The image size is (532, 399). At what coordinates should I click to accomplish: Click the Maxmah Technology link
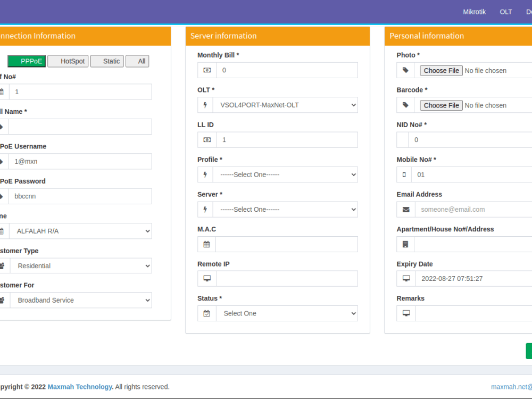[80, 387]
